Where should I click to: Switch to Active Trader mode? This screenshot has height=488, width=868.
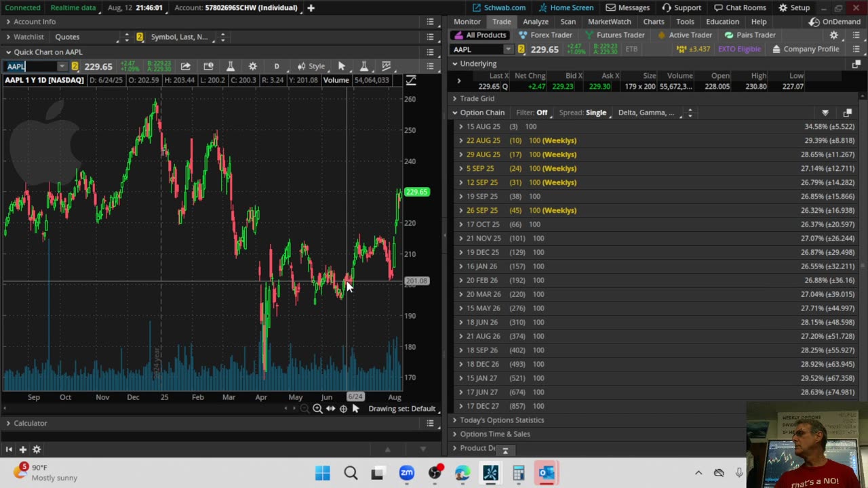[x=684, y=35]
